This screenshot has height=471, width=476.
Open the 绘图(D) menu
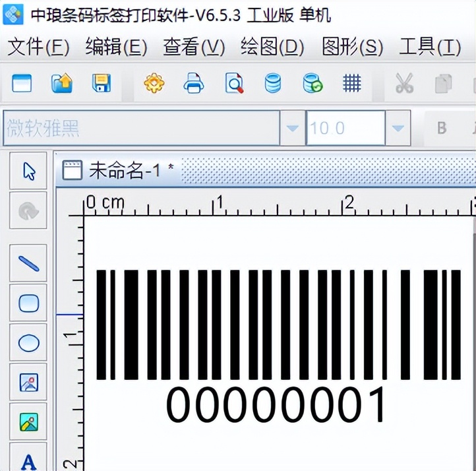(x=272, y=47)
